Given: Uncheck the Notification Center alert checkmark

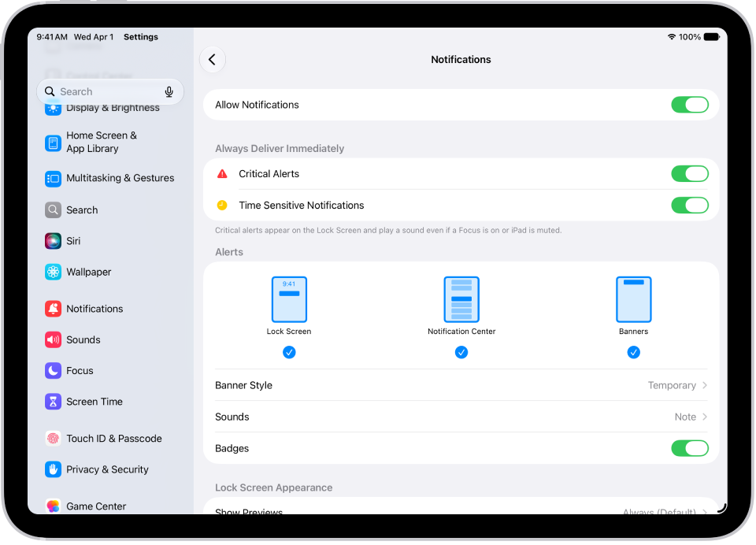Looking at the screenshot, I should 461,353.
